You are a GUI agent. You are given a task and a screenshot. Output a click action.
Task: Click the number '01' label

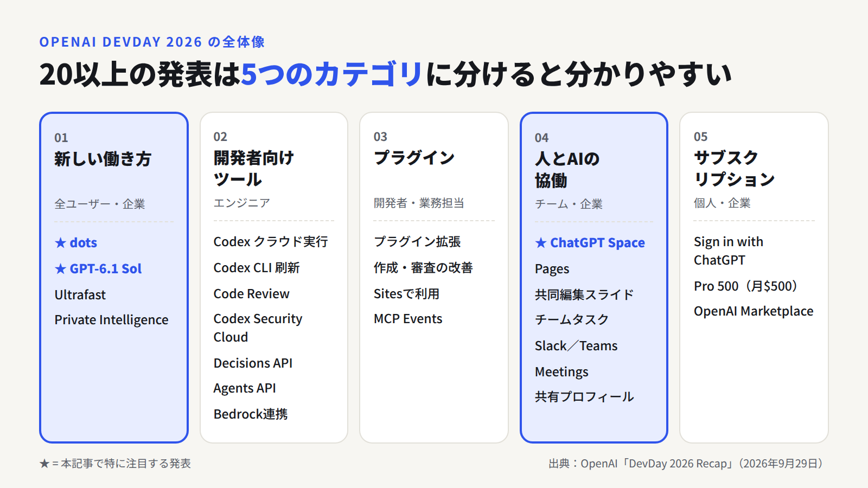[61, 138]
